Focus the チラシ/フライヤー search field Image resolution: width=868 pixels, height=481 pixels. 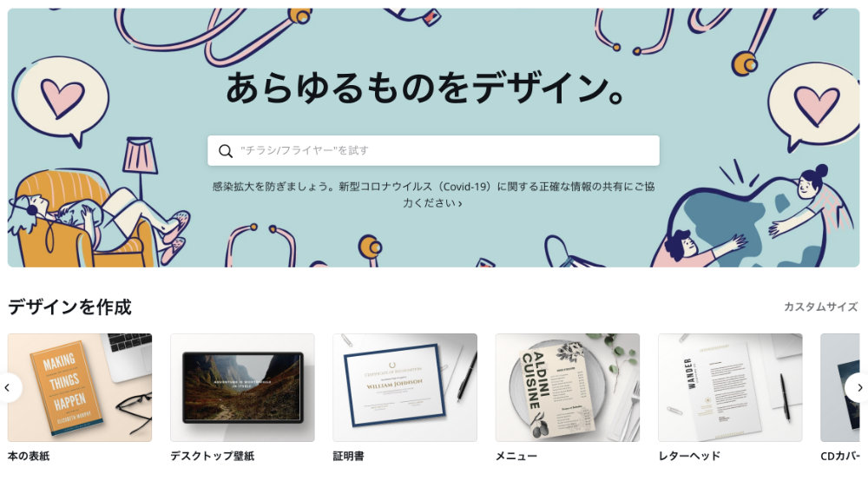(433, 150)
